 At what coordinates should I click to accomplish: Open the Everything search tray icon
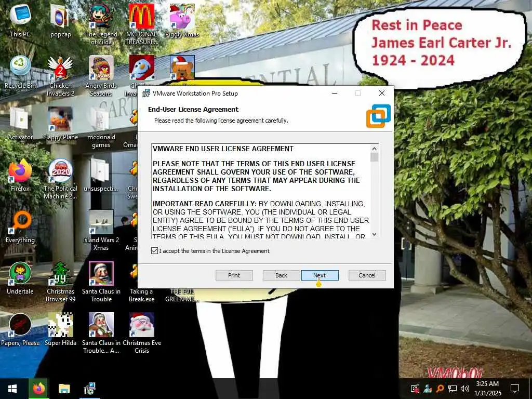(440, 389)
